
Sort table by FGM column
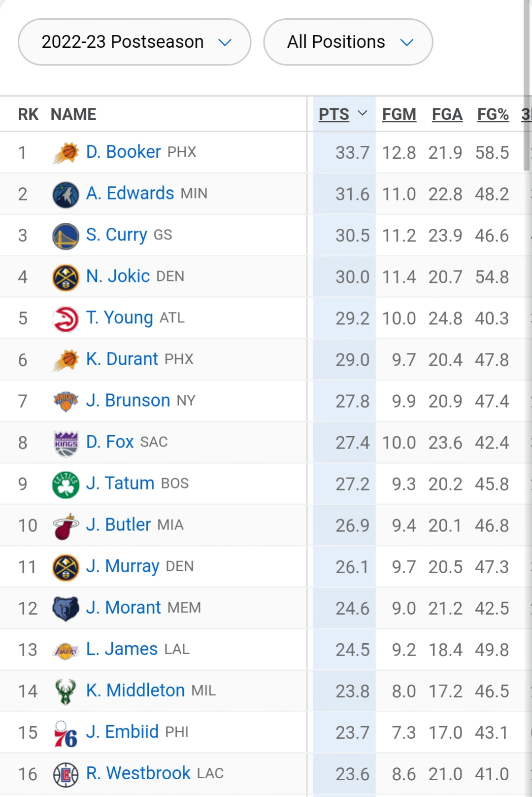399,114
